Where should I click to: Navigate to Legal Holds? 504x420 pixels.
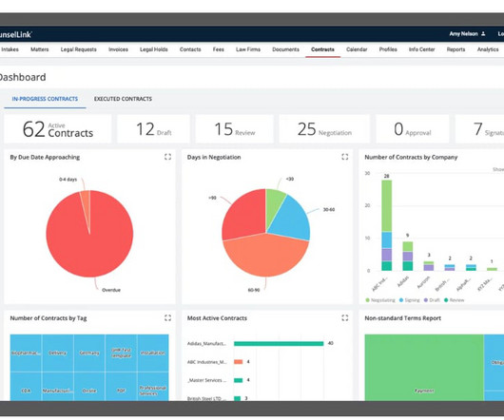pos(154,49)
